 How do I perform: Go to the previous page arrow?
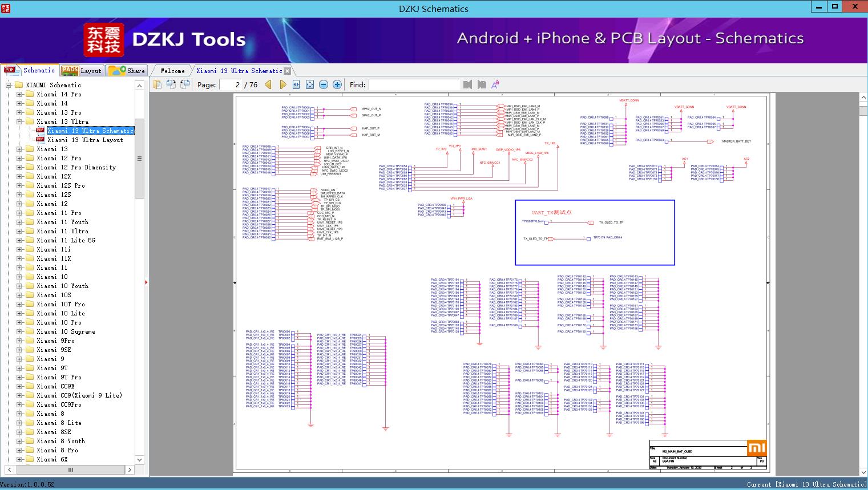pyautogui.click(x=268, y=84)
